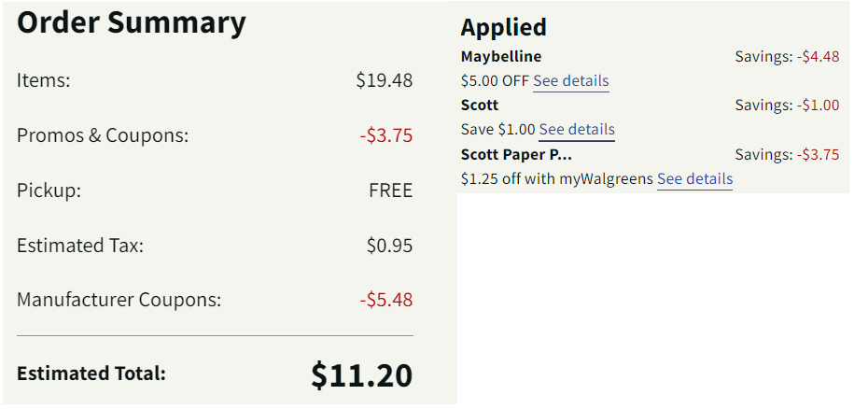The height and width of the screenshot is (409, 868).
Task: Click the FREE pickup value
Action: click(x=390, y=190)
